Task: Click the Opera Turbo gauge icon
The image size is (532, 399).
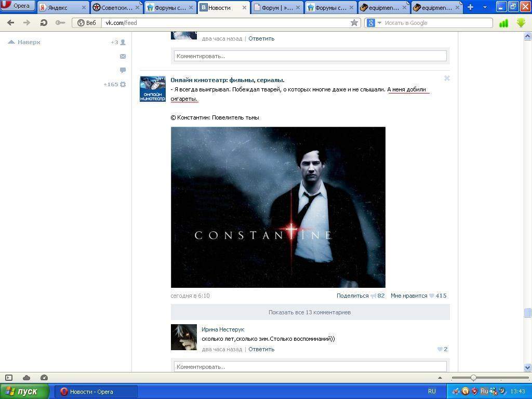Action: pyautogui.click(x=44, y=378)
